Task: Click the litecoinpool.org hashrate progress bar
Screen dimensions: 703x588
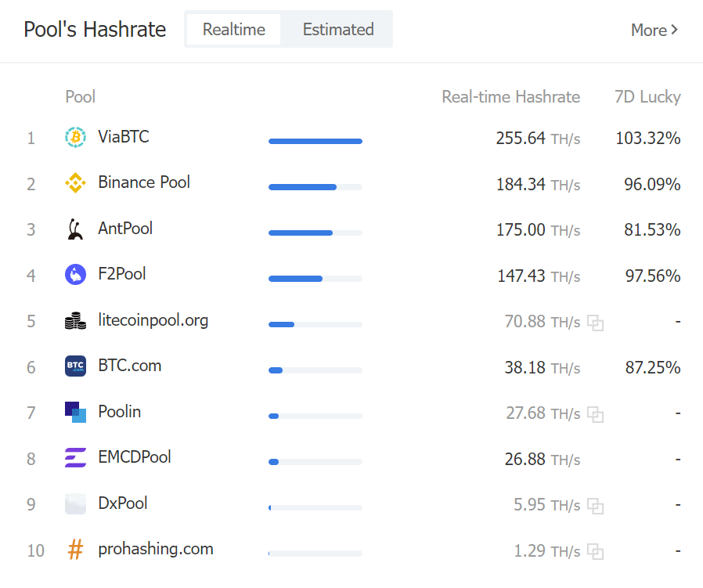Action: (x=315, y=324)
